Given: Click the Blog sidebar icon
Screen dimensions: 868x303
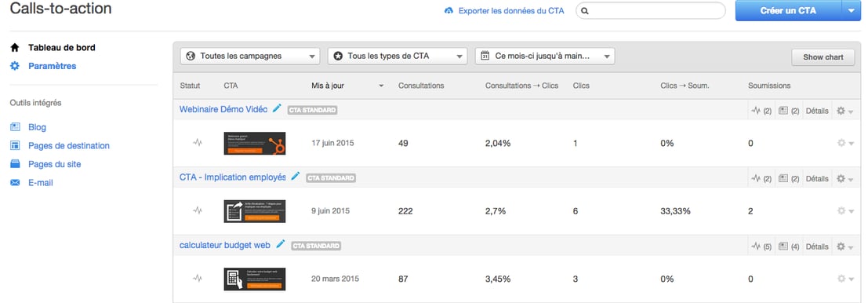Looking at the screenshot, I should [x=15, y=127].
